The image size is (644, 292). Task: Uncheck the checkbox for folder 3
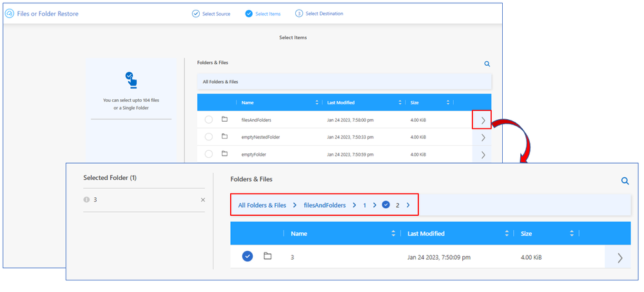[x=248, y=257]
